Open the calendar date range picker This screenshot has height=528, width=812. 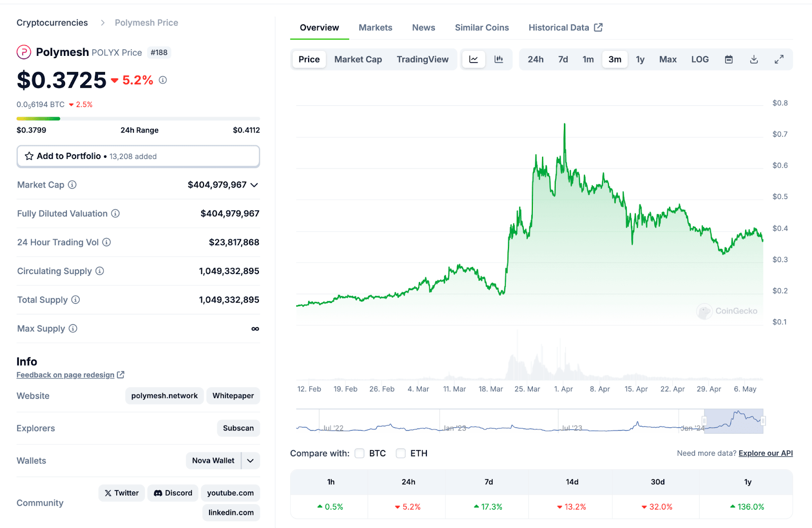pos(729,59)
